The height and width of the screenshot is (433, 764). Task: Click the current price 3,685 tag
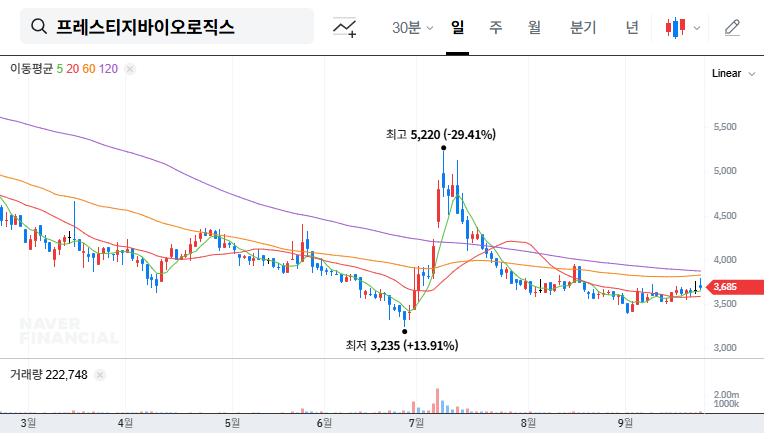(x=735, y=287)
